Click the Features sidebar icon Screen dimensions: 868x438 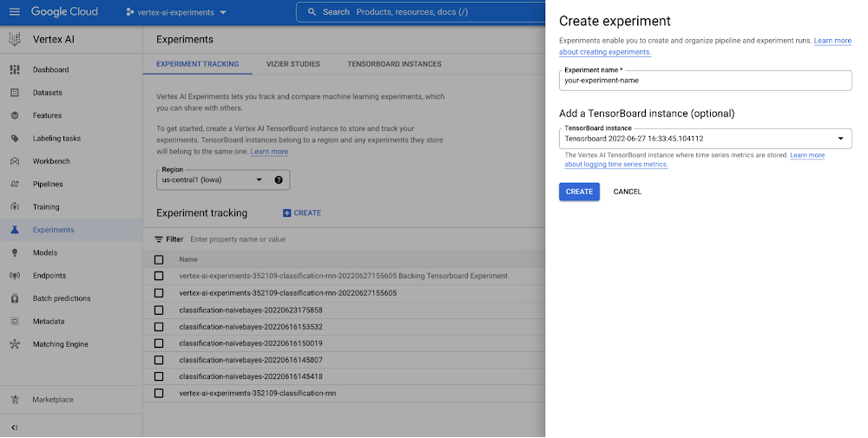15,115
